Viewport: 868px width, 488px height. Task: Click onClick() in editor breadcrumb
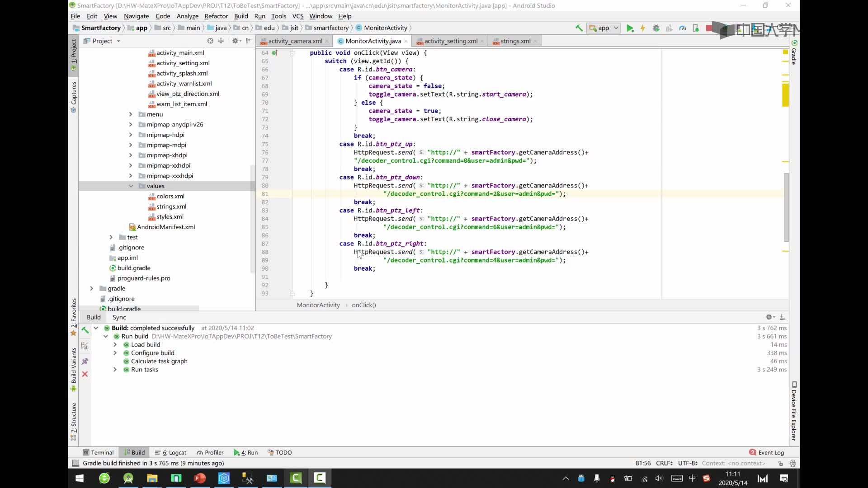point(364,305)
